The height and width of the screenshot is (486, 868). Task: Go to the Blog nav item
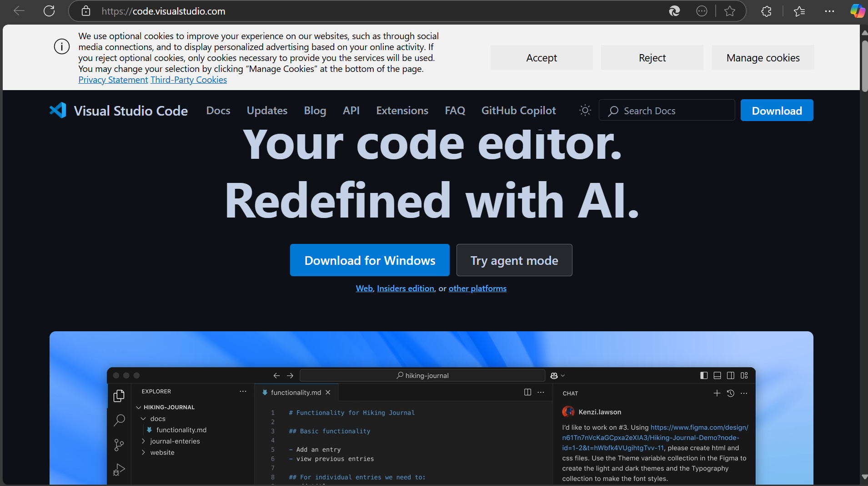coord(315,111)
